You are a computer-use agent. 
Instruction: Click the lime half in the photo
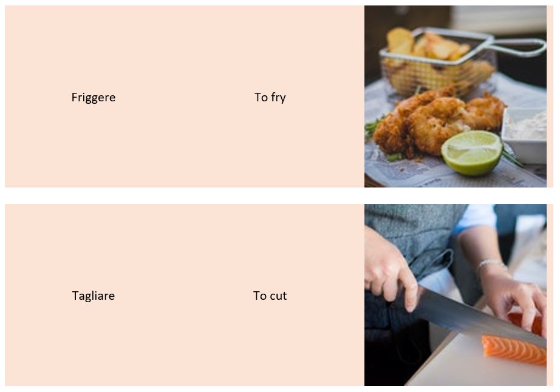tap(471, 153)
